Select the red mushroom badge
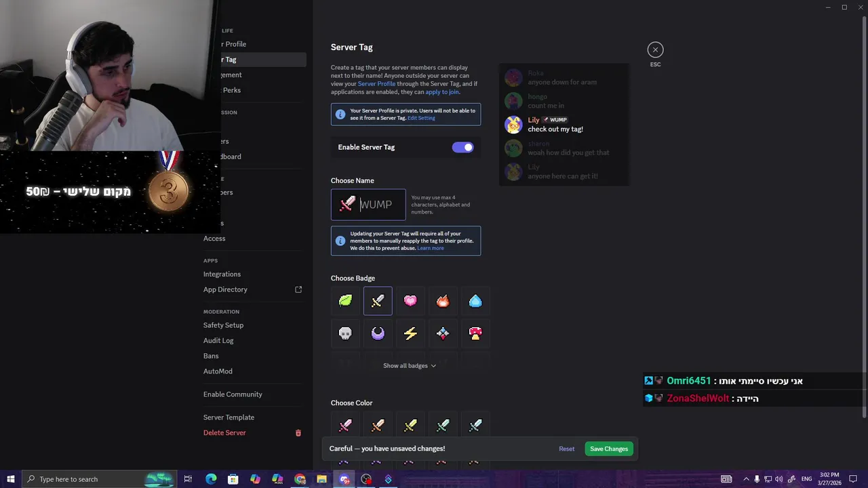Viewport: 868px width, 488px height. pos(475,333)
